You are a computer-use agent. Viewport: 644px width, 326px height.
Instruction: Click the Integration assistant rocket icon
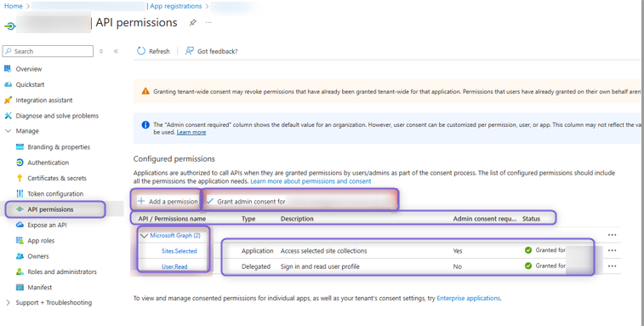[8, 100]
